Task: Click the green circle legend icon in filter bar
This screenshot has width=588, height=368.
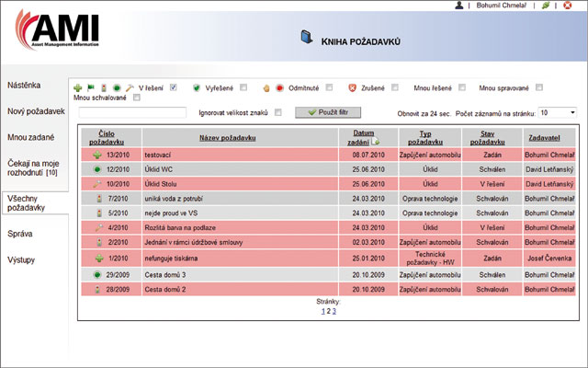Action: pyautogui.click(x=117, y=88)
